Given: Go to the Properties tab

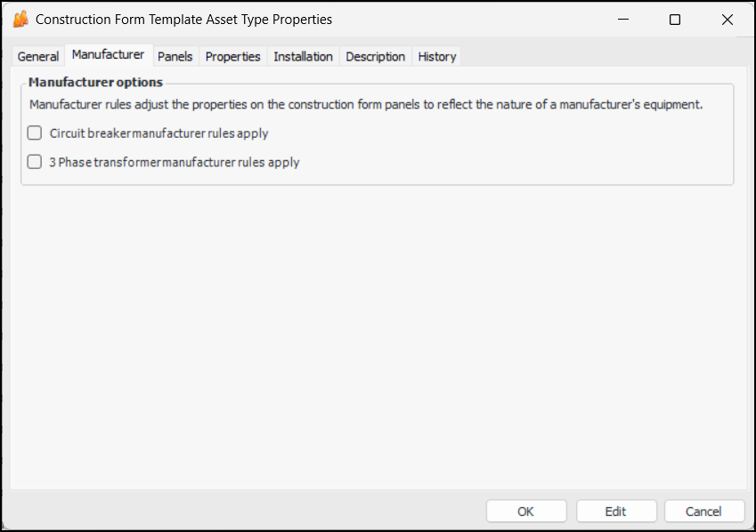Looking at the screenshot, I should 233,56.
